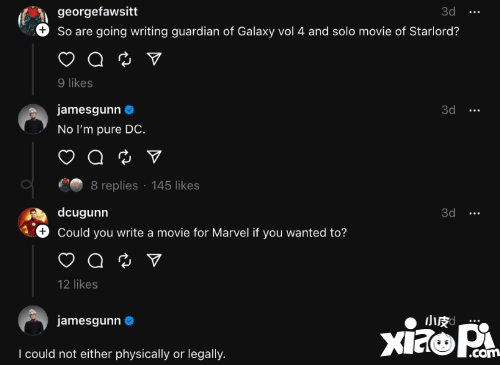Open the three-dot menu on jamesgunn's first reply
Image resolution: width=500 pixels, height=365 pixels.
pos(474,110)
